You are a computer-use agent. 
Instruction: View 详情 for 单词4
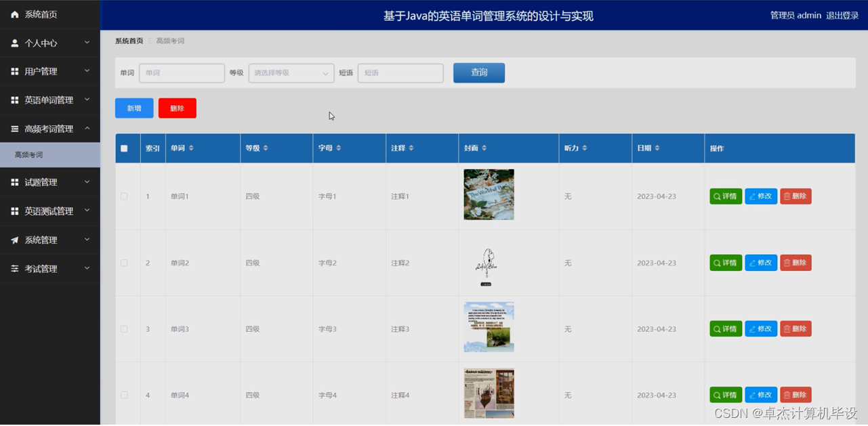click(726, 395)
